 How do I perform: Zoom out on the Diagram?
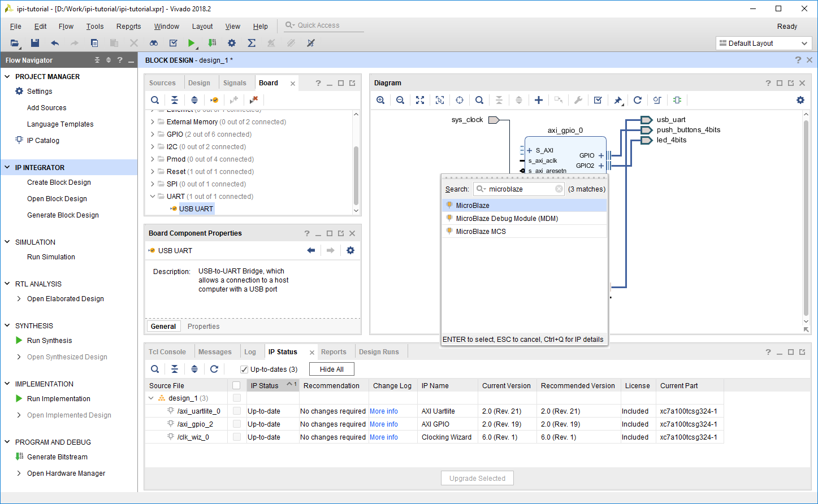pos(400,100)
